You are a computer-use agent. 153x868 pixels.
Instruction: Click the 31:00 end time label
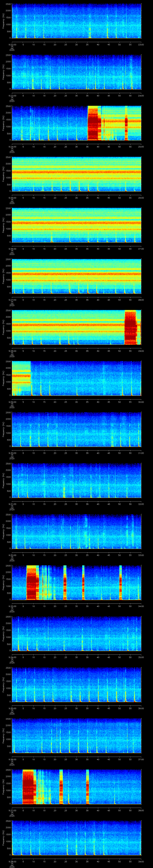click(x=141, y=453)
